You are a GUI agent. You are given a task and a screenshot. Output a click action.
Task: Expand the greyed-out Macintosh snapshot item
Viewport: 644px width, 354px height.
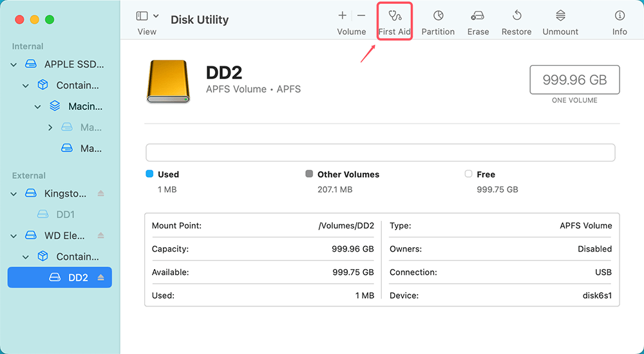(x=50, y=128)
